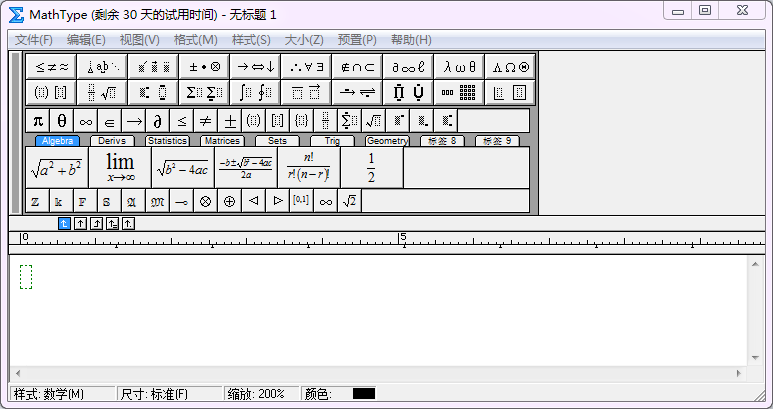773x409 pixels.
Task: Click the empty equation slot in editing area
Action: click(26, 277)
